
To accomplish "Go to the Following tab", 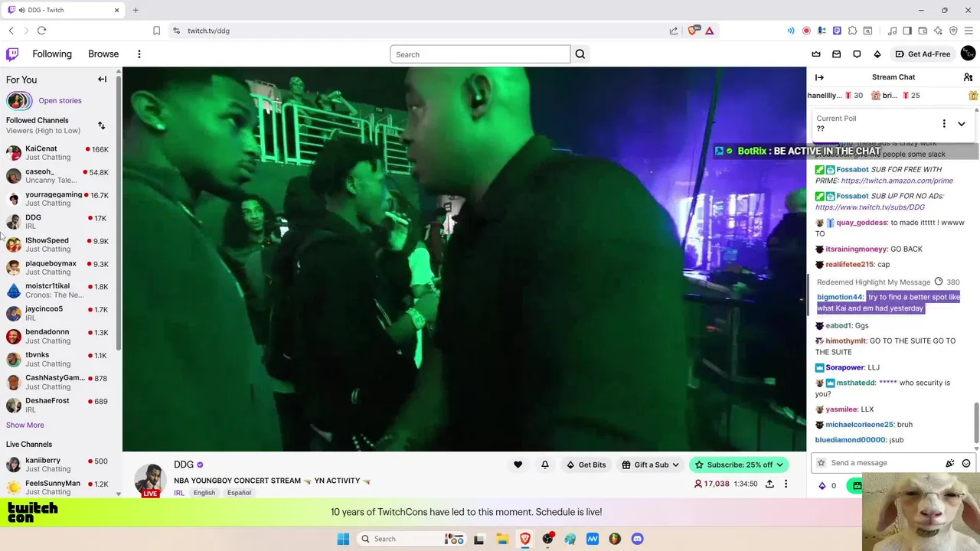I will coord(52,54).
